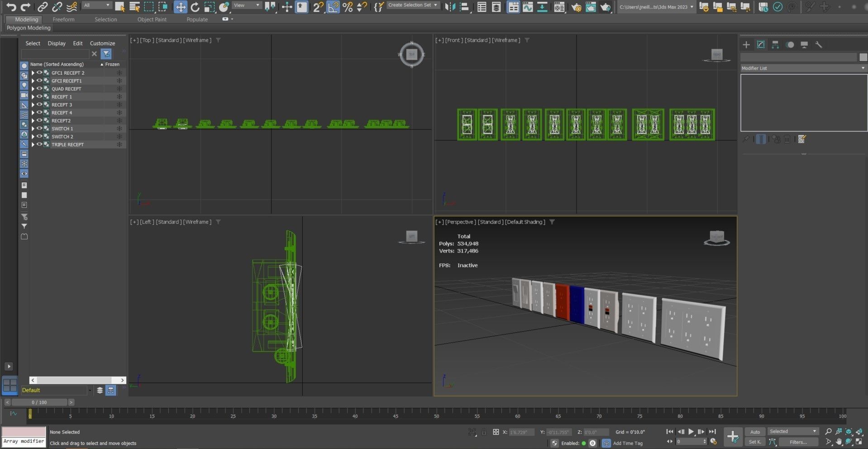Expand the GFCI RECEPT1 tree node

pyautogui.click(x=33, y=81)
